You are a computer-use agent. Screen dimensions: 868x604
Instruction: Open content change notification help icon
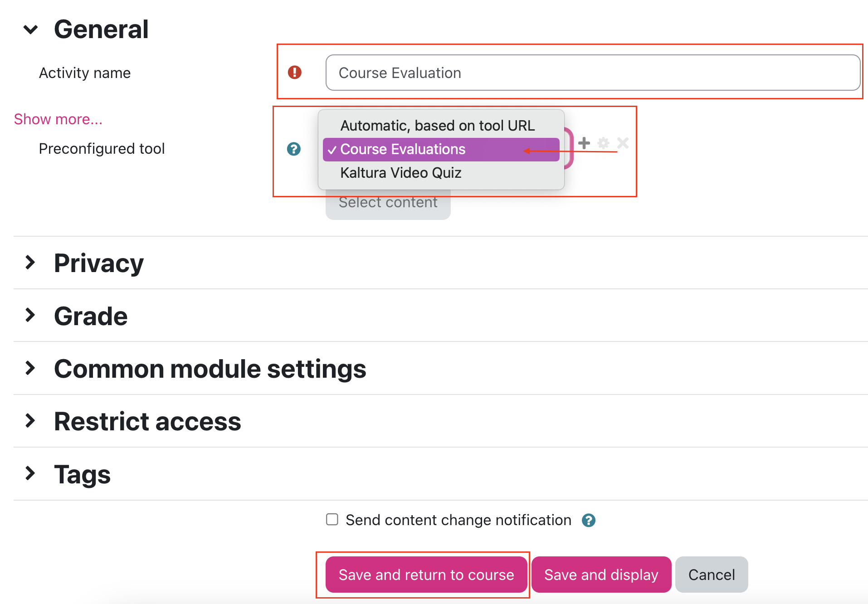pyautogui.click(x=589, y=520)
